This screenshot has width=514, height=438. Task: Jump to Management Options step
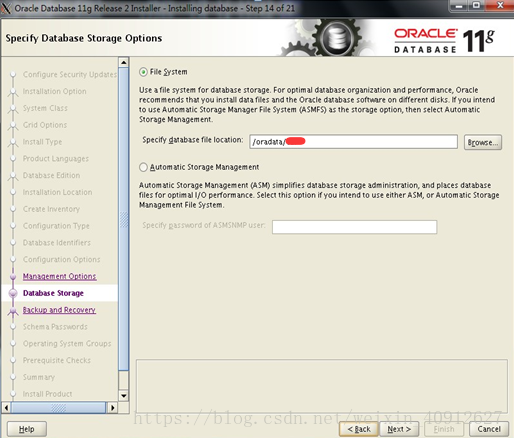[60, 276]
